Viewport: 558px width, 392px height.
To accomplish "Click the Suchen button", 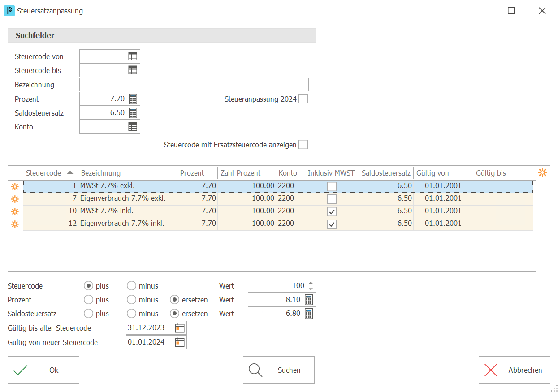I will [279, 370].
